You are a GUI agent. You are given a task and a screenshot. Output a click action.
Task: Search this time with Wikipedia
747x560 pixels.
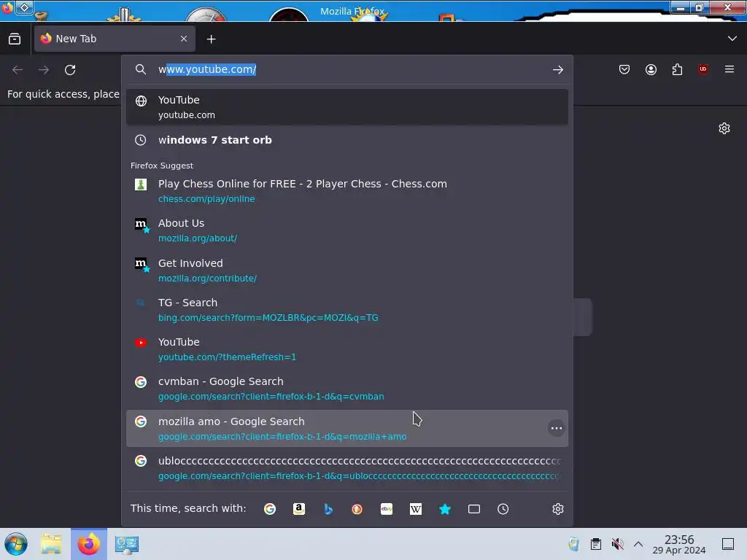click(415, 509)
